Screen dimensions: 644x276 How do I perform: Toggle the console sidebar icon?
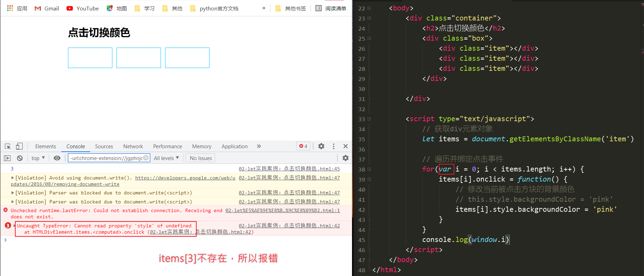tap(7, 158)
